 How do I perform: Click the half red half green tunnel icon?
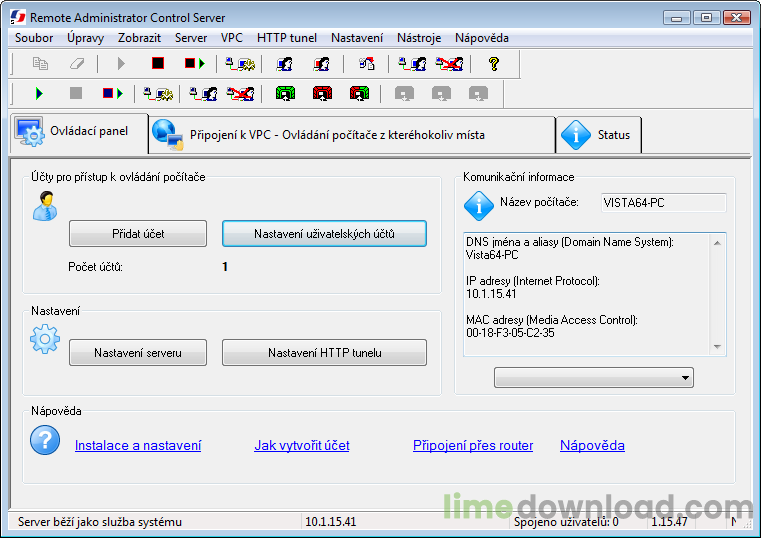tap(359, 93)
